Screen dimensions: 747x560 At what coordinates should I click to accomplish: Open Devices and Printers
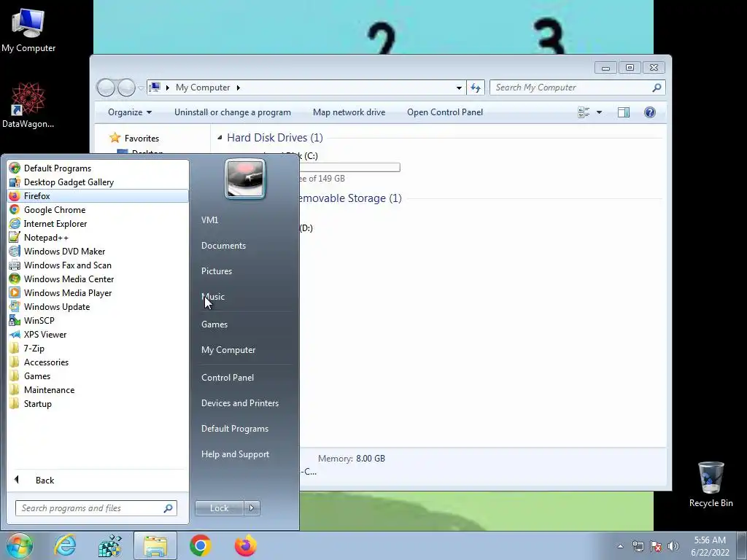pos(239,402)
